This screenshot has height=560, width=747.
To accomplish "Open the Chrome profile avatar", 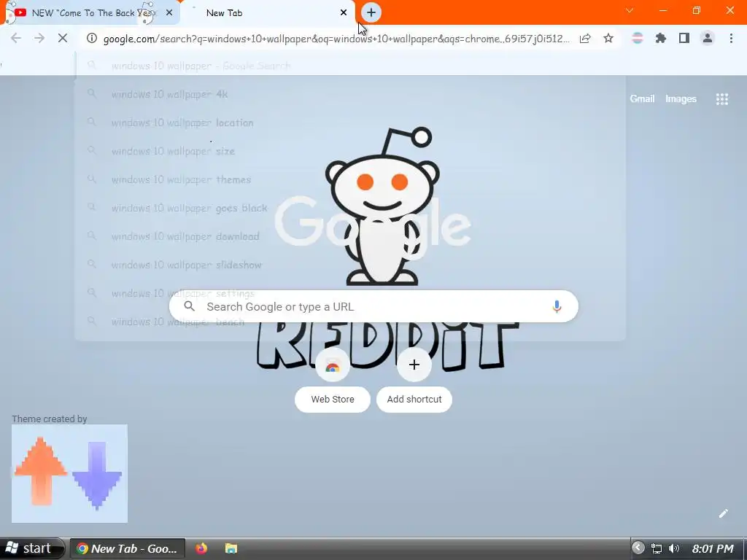I will [708, 38].
